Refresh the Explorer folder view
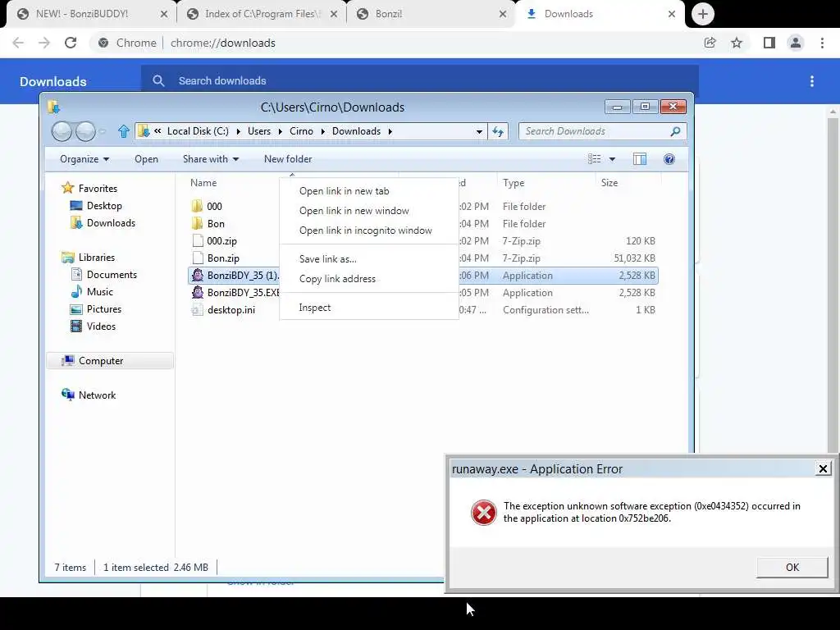 [x=498, y=131]
